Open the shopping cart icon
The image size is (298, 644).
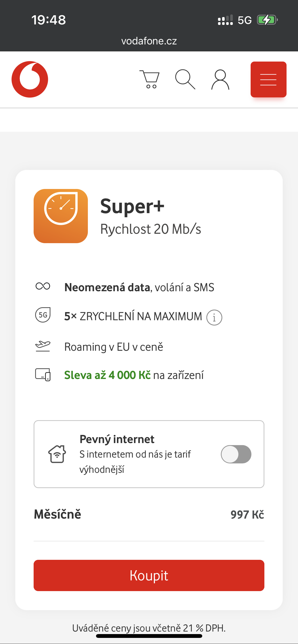[x=150, y=79]
